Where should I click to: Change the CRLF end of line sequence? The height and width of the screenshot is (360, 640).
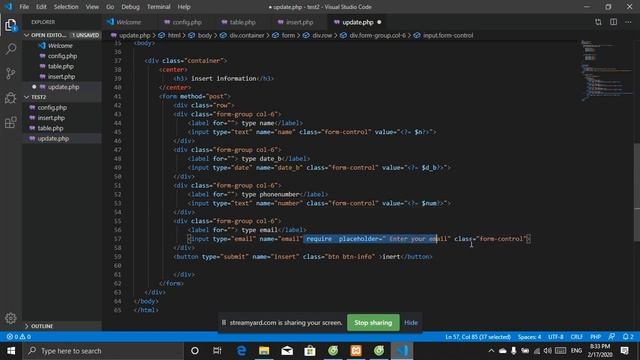pos(576,337)
